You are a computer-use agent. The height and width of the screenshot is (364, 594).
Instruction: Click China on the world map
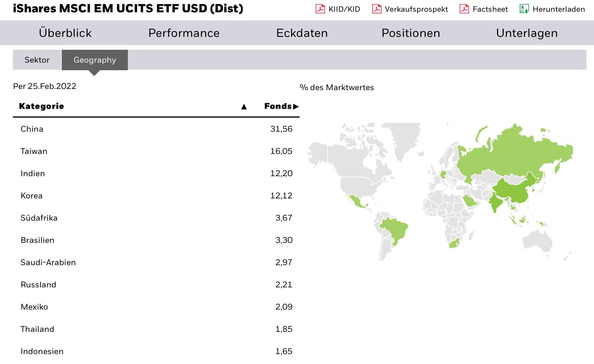point(512,192)
